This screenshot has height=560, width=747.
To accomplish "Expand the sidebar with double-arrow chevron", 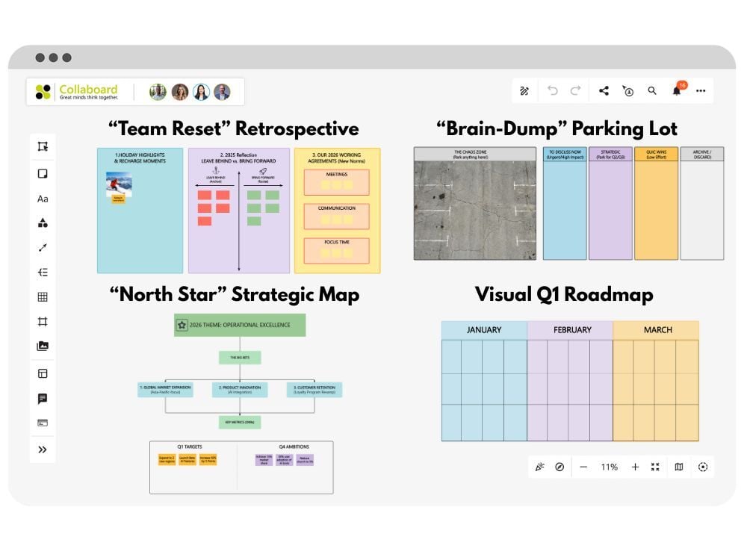I will 43,449.
